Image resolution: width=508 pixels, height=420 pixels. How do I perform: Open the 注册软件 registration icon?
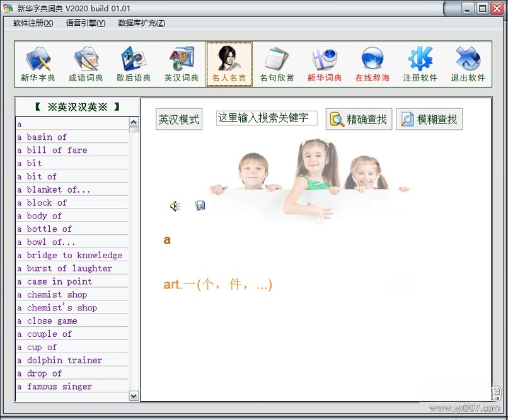(420, 64)
